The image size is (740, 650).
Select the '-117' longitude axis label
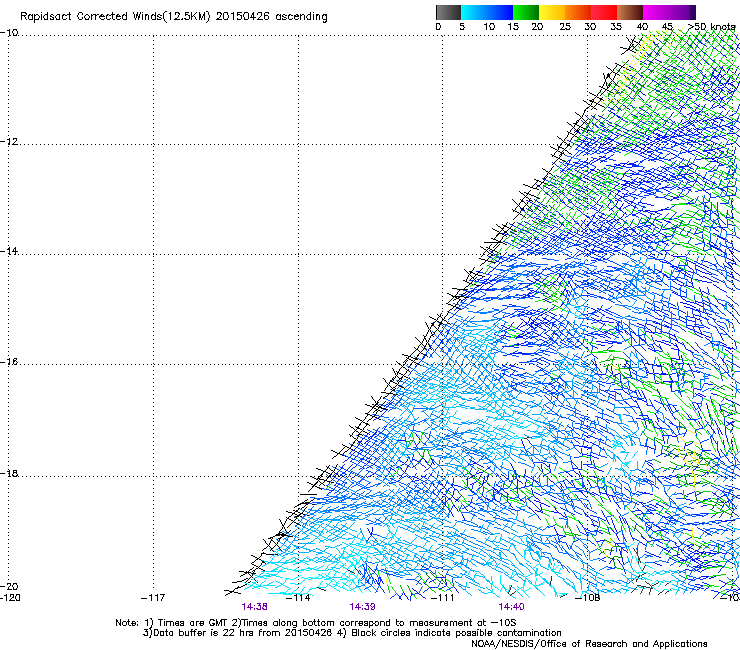tap(153, 598)
